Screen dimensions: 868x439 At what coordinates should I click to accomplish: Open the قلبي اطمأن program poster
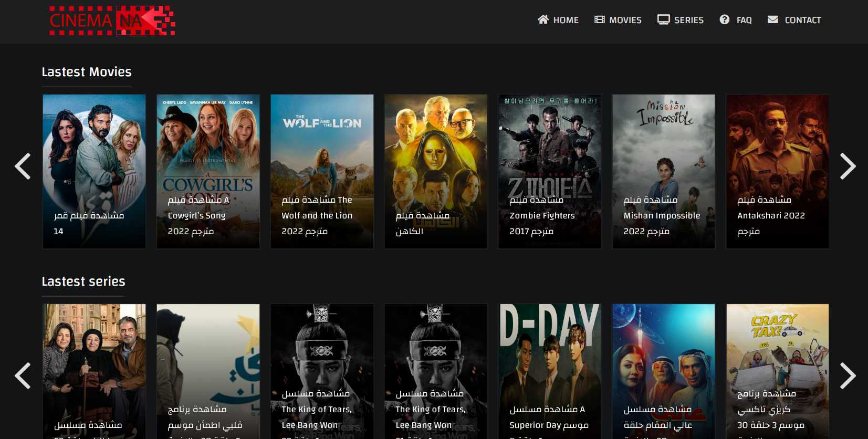click(x=208, y=371)
